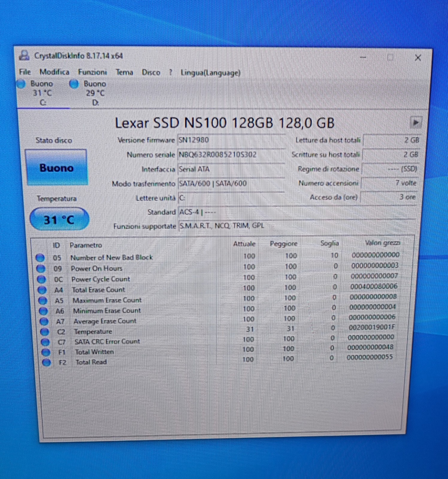Viewport: 448px width, 479px height.
Task: Click Regime di rotazione SSD value
Action: tap(390, 169)
